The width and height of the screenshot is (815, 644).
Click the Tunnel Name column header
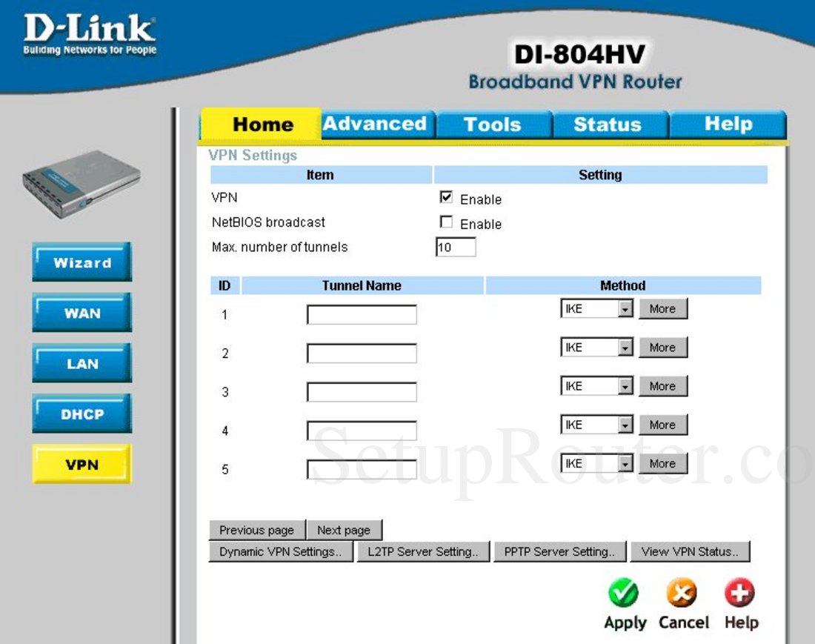pos(362,285)
